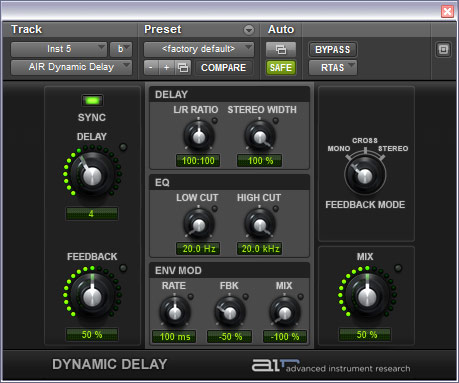
Task: Open the RTAS format dropdown
Action: [x=333, y=68]
